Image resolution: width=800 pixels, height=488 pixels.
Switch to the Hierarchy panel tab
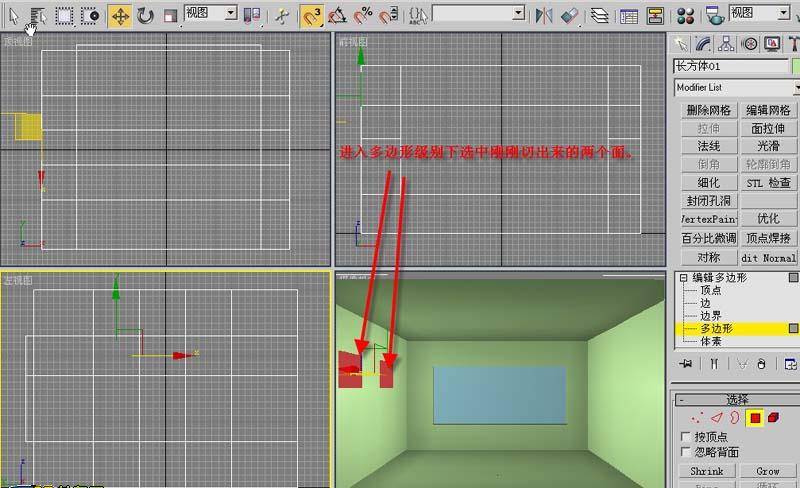726,44
